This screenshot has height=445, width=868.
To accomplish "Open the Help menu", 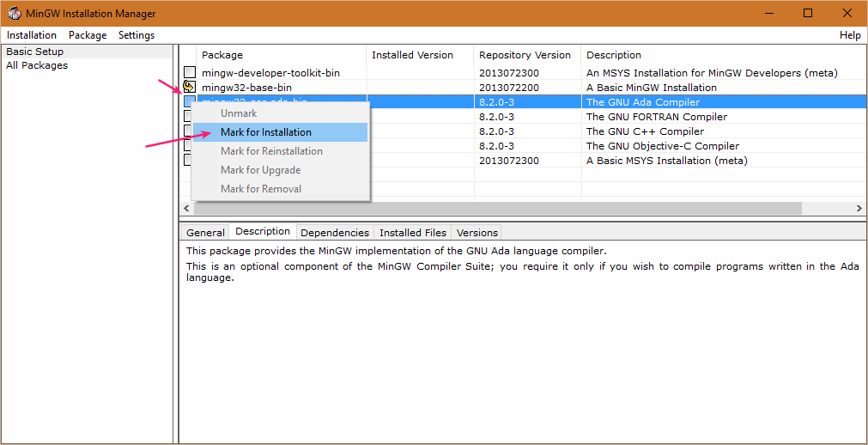I will 850,35.
